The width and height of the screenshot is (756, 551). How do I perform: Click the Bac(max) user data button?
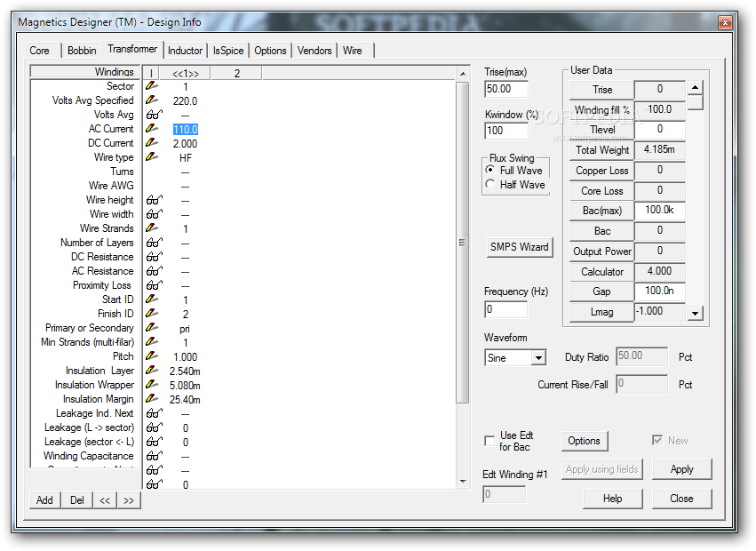[601, 211]
